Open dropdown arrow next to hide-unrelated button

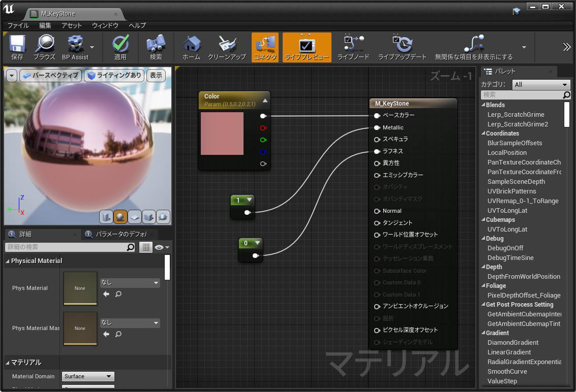pyautogui.click(x=524, y=47)
